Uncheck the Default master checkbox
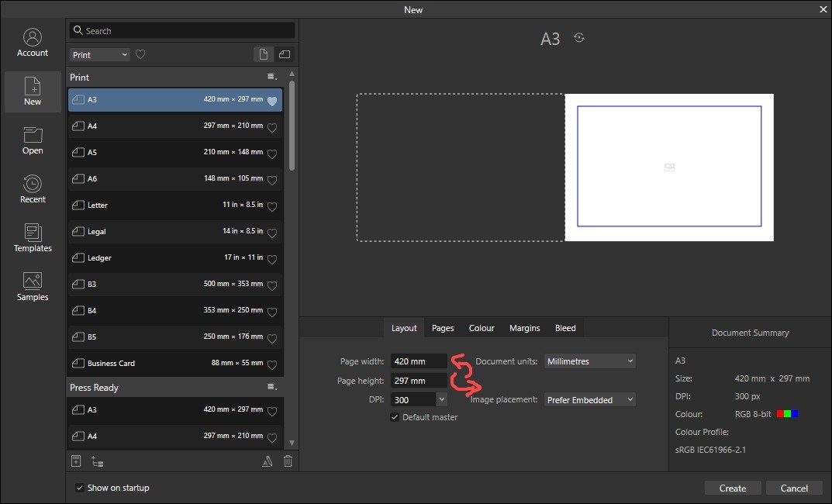 click(x=395, y=416)
